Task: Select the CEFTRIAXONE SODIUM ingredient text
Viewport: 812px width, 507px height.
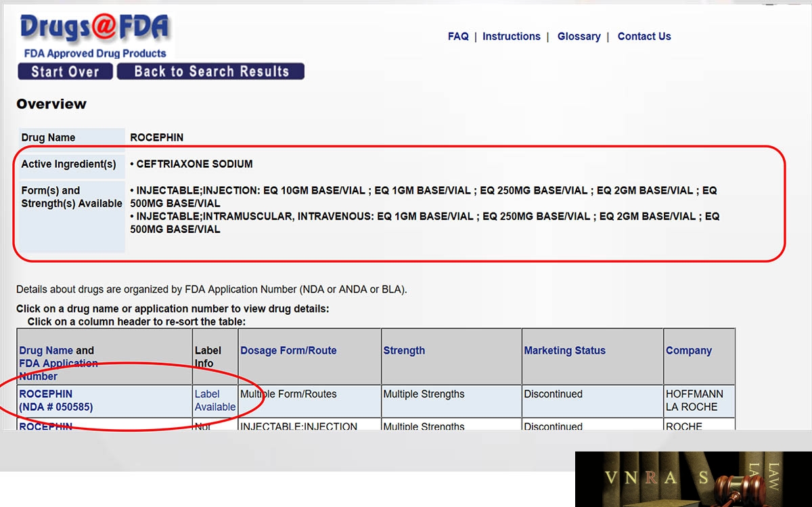Action: [x=195, y=164]
